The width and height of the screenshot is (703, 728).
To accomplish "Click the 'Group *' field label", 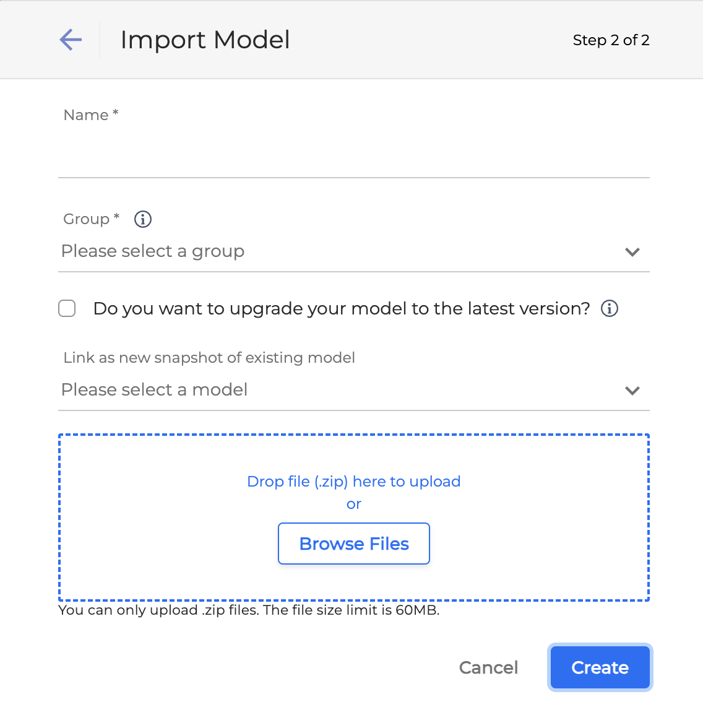I will coord(91,219).
